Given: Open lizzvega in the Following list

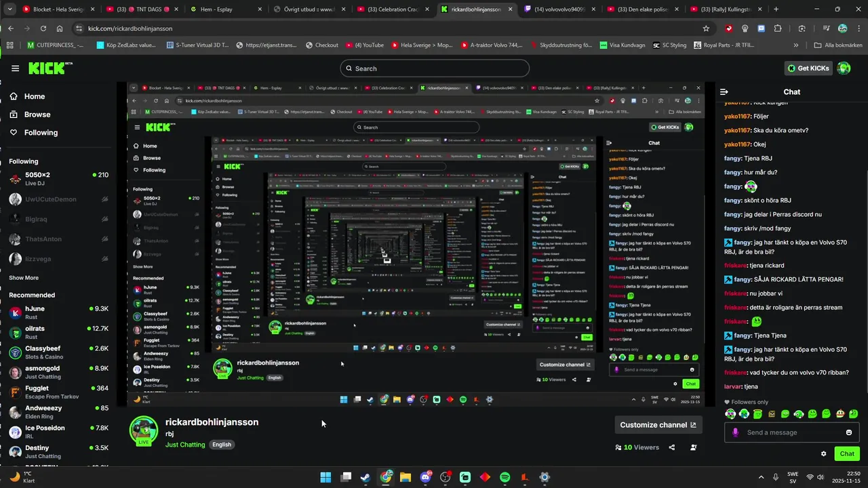Looking at the screenshot, I should click(x=58, y=259).
